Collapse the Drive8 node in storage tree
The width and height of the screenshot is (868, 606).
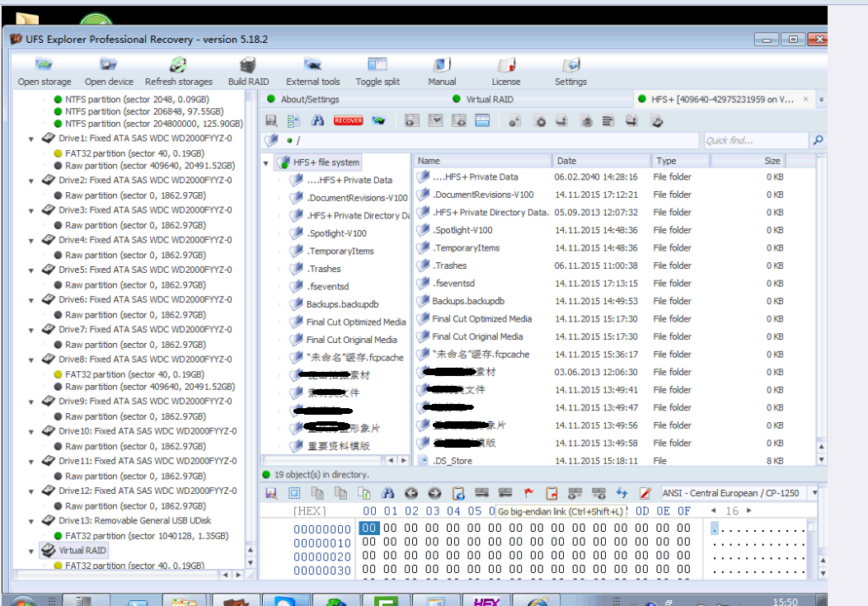[x=31, y=360]
